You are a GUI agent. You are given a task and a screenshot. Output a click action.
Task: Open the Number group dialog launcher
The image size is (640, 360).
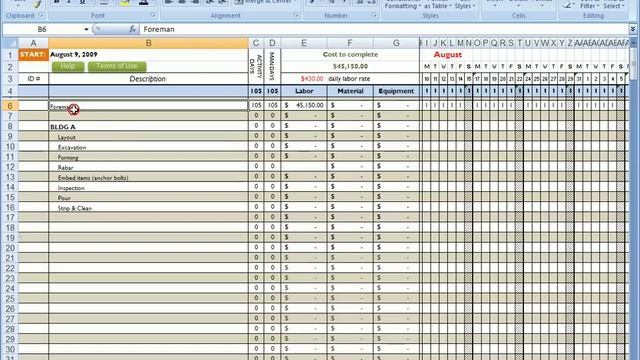374,16
